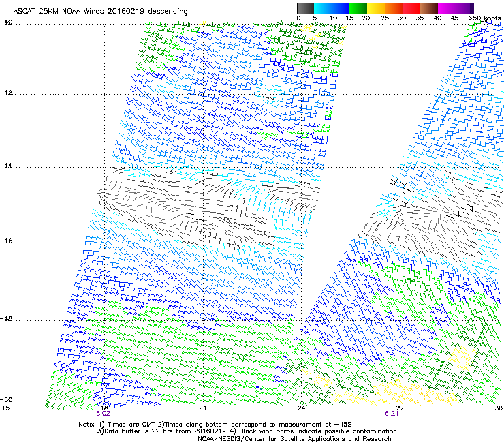504x443 pixels.
Task: Click the purple '8:02' swath time label
Action: point(103,414)
